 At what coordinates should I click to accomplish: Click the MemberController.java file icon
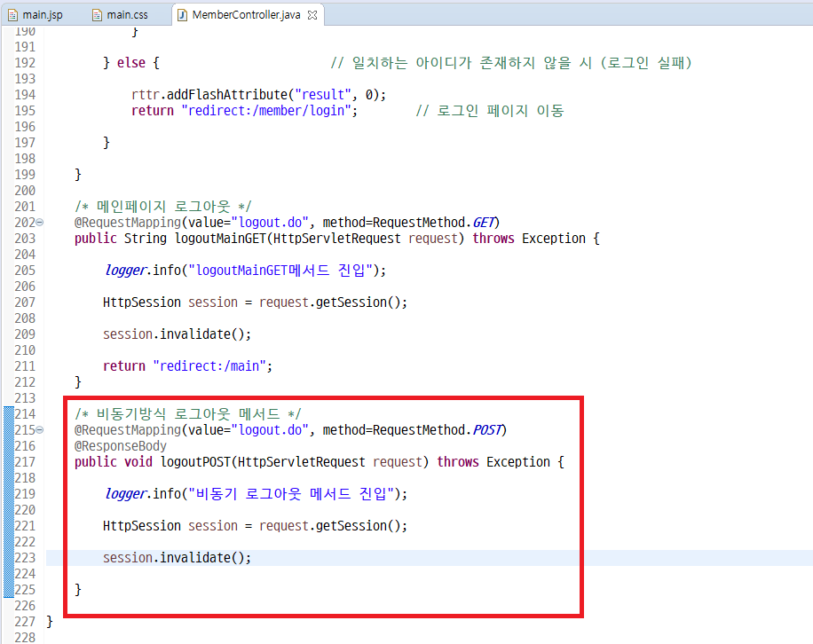tap(182, 15)
